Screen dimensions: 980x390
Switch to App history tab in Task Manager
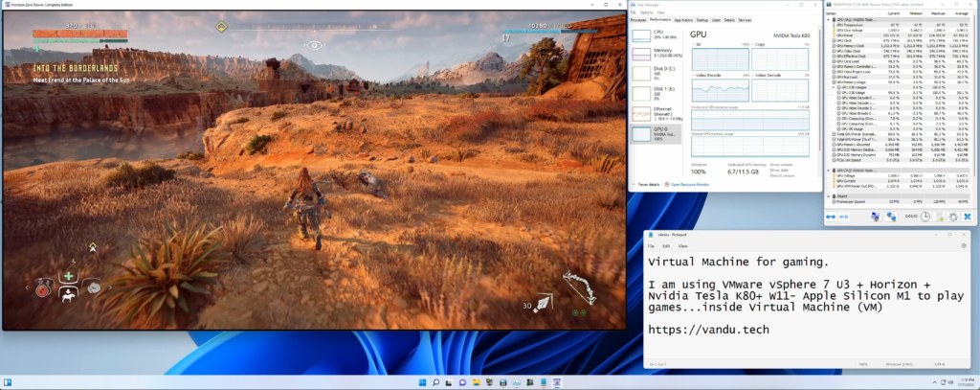[683, 20]
